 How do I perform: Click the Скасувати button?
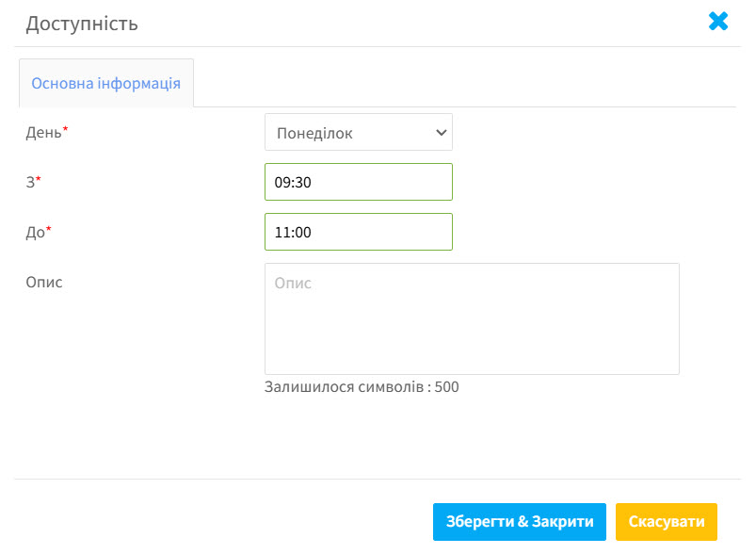tap(667, 522)
